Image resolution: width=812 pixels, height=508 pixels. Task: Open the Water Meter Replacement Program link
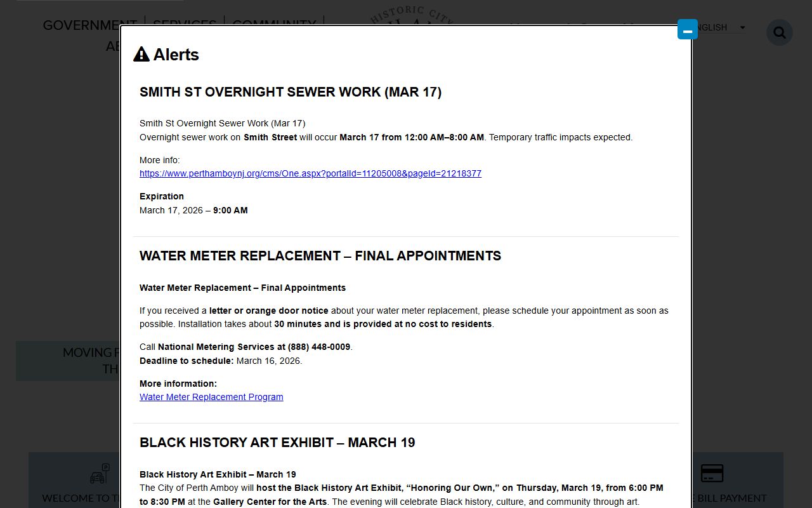211,397
